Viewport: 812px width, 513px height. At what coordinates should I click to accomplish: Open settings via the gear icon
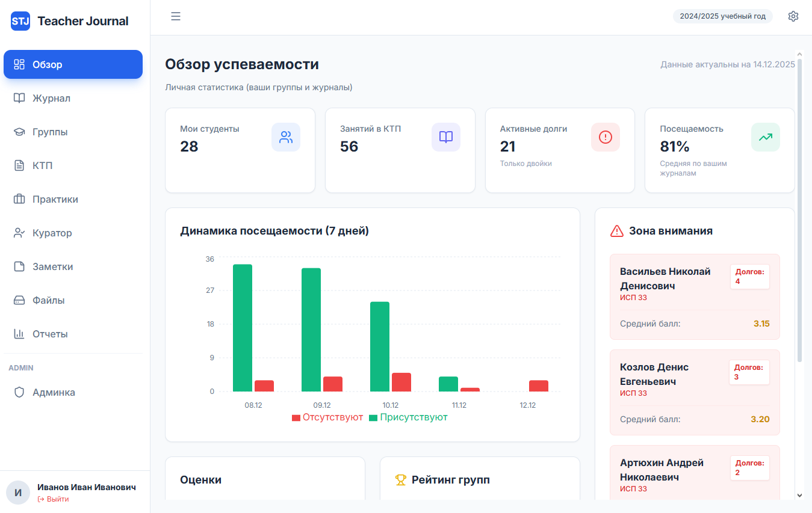click(x=793, y=16)
